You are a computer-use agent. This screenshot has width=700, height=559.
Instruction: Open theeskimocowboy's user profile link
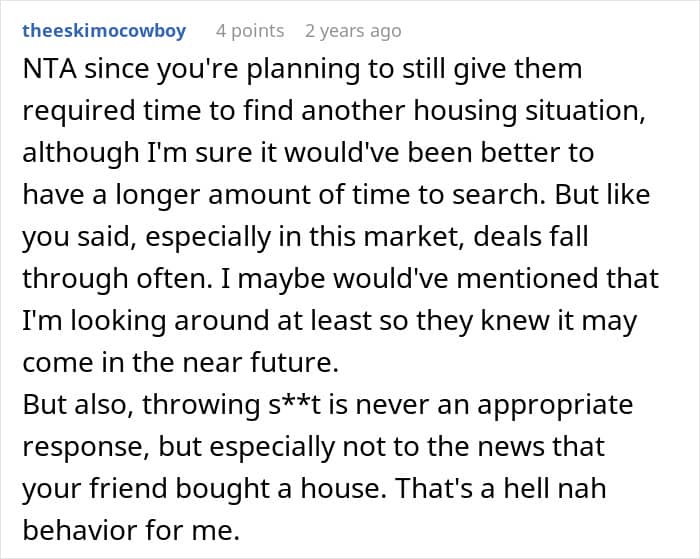point(104,31)
